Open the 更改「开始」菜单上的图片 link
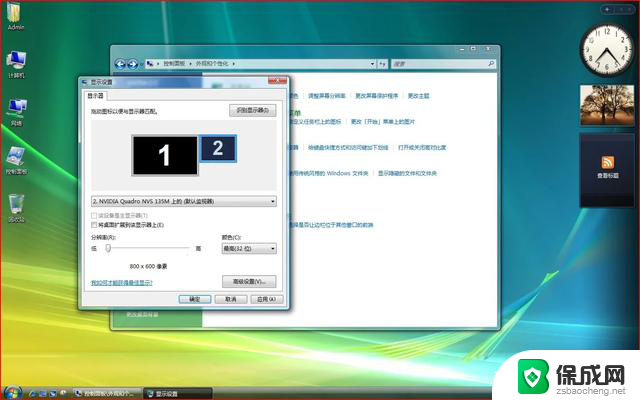The height and width of the screenshot is (400, 640). [383, 122]
